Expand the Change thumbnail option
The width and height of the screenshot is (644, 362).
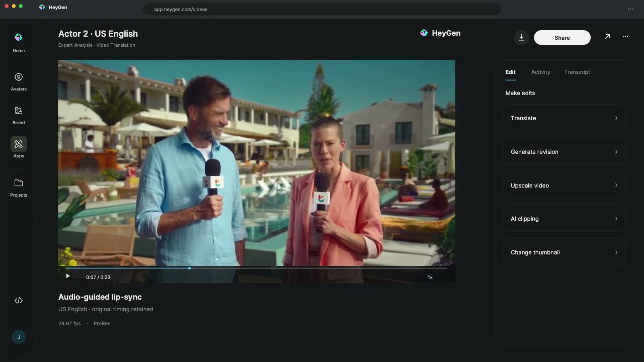click(x=564, y=252)
